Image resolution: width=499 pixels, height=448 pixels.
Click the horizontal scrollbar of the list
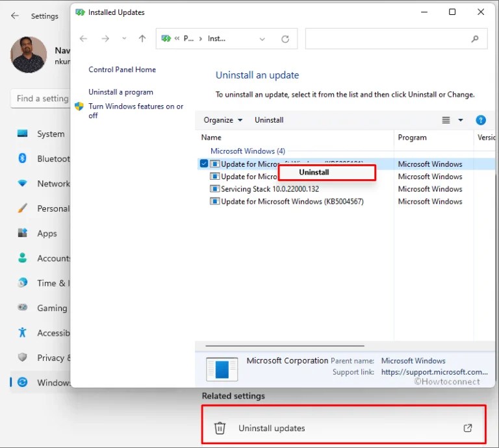pyautogui.click(x=285, y=345)
